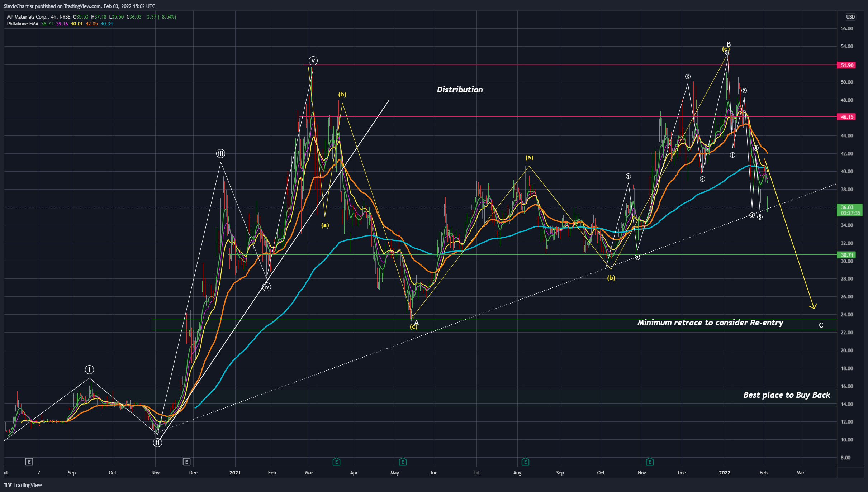Click the white wave B label at top
Viewport: 868px width, 492px height.
(x=729, y=44)
